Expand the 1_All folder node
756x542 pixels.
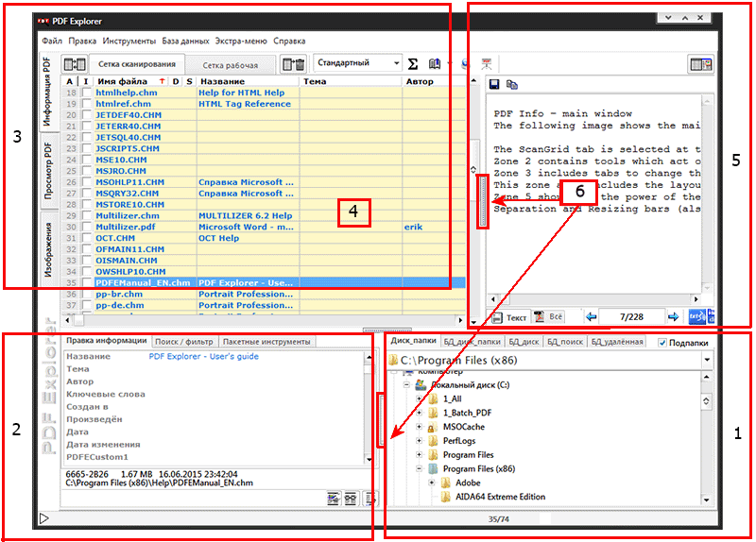pyautogui.click(x=419, y=398)
